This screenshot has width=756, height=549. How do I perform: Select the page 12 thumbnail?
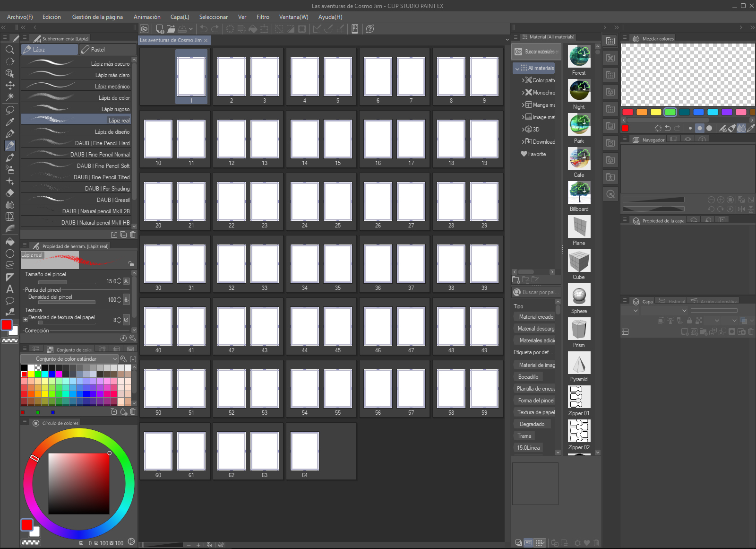[x=232, y=139]
